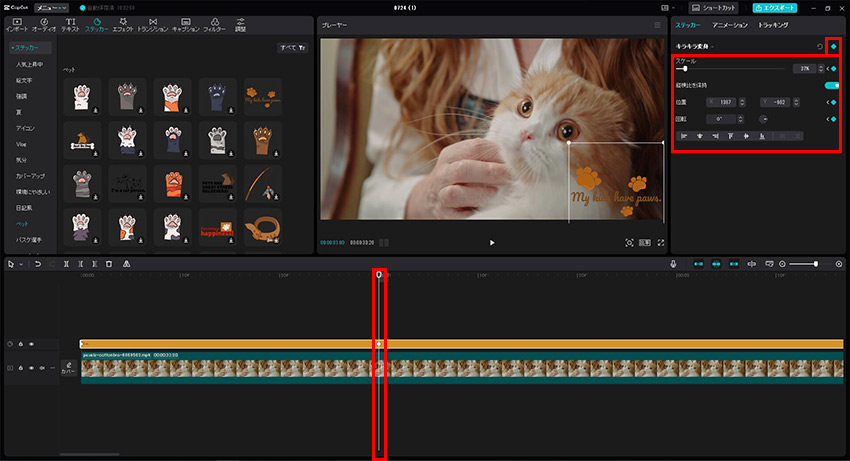
Task: Click the sticker Scale (スケール) slider handle
Action: point(685,69)
